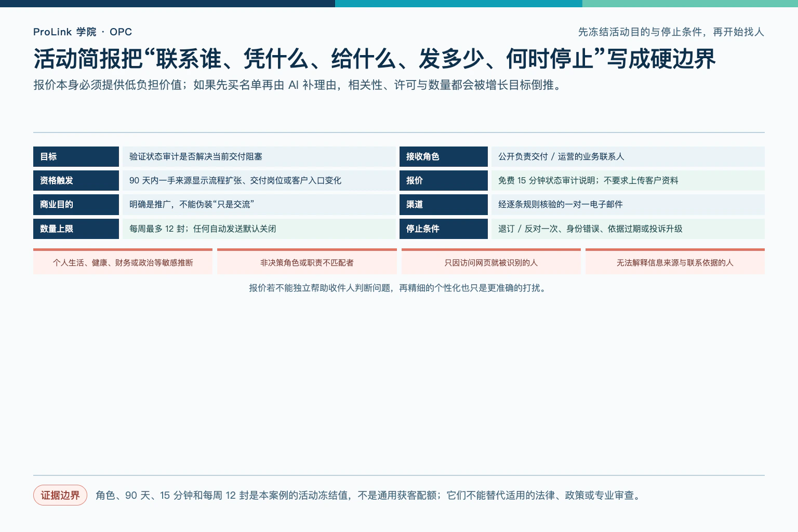Select the text "验证状态审计是否解决当前交付阻塞"
The height and width of the screenshot is (532, 798).
pyautogui.click(x=196, y=156)
